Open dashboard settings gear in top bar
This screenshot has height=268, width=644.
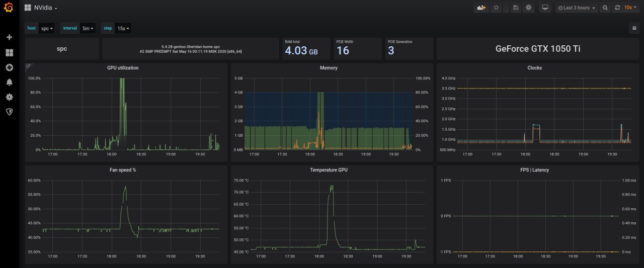[x=528, y=8]
